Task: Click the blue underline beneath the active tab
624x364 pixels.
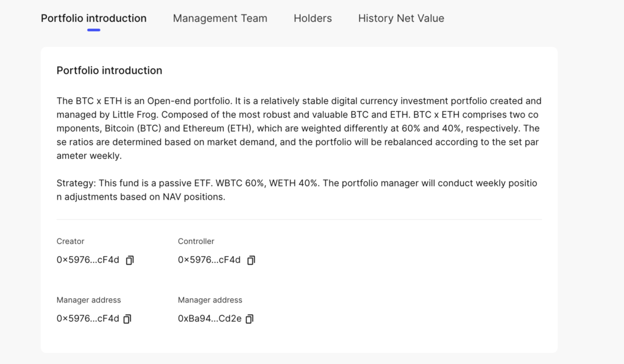Action: [x=94, y=30]
